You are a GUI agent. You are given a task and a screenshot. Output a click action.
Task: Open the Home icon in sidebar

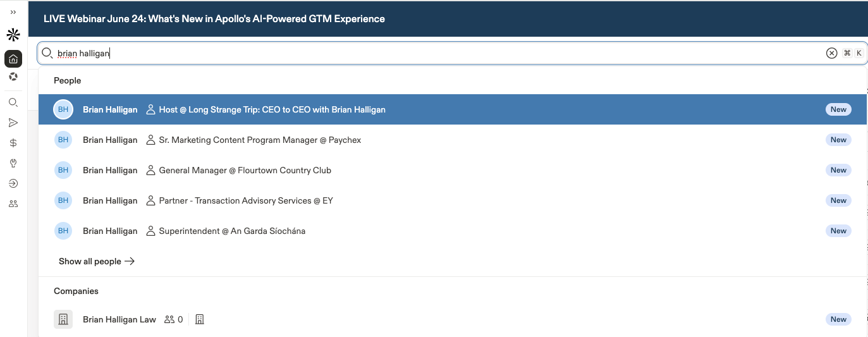click(x=13, y=59)
